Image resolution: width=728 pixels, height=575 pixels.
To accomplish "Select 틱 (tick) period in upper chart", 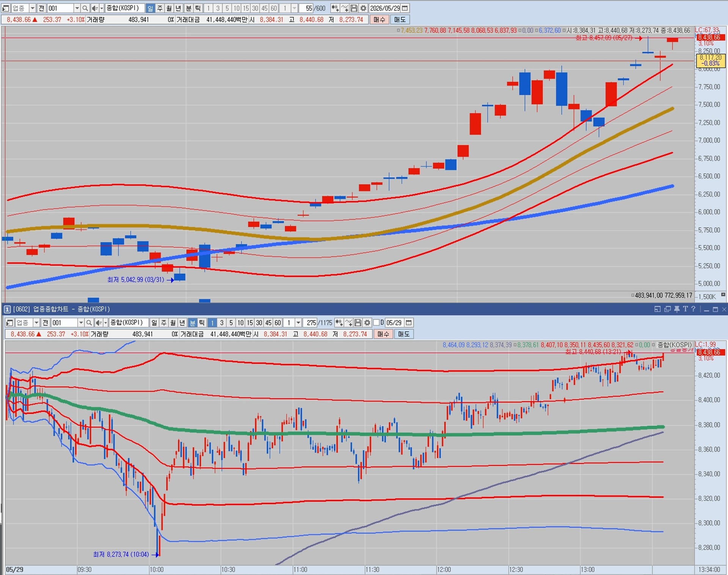I will tap(198, 8).
